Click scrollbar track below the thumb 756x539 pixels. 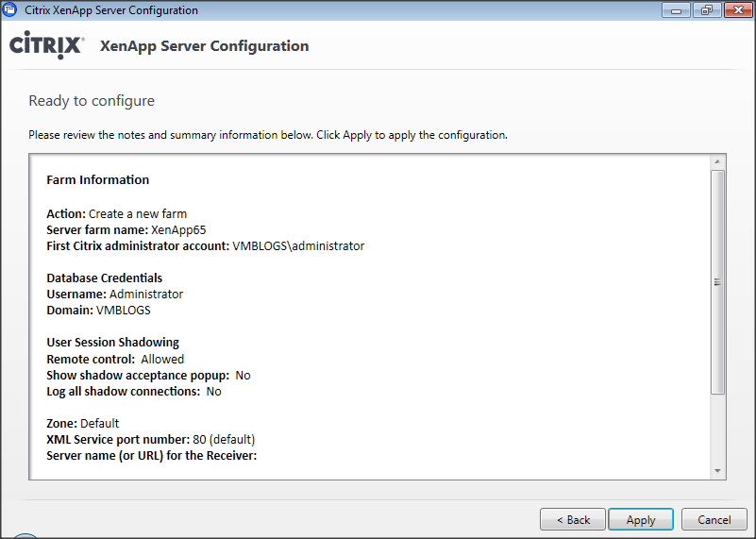pos(717,430)
